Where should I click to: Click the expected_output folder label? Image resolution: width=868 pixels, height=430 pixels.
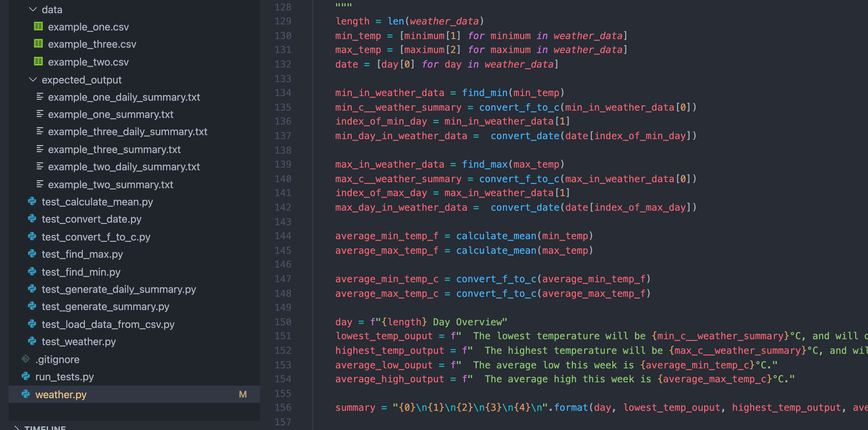[x=82, y=80]
